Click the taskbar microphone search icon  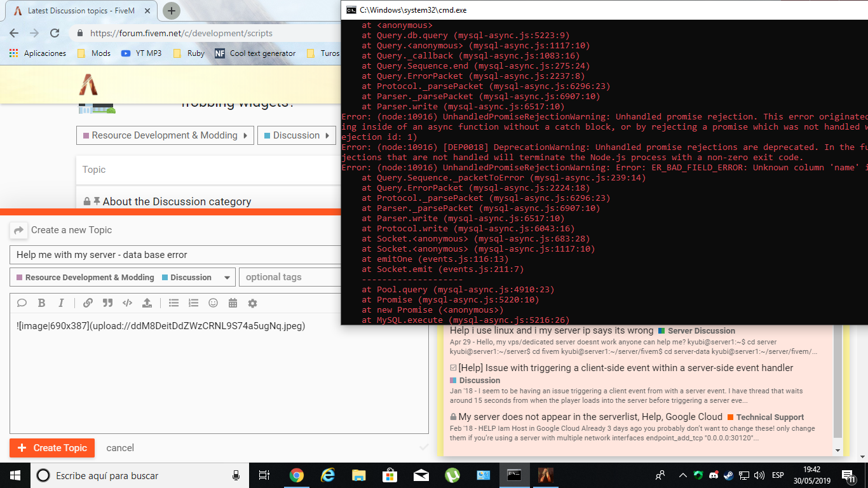coord(236,475)
